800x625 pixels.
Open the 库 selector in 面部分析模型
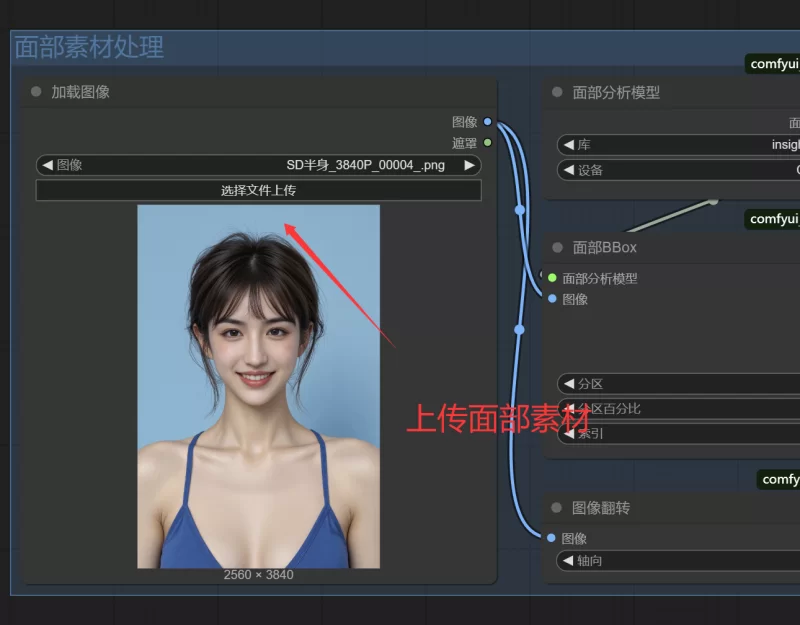tap(680, 145)
